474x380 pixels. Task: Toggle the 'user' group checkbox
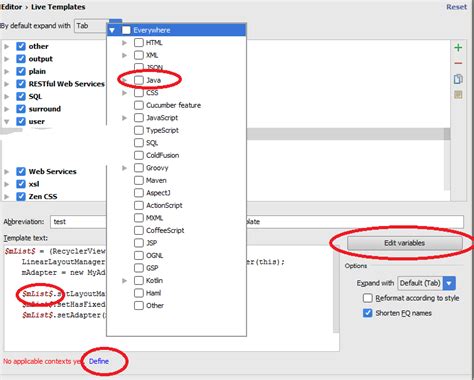(21, 121)
